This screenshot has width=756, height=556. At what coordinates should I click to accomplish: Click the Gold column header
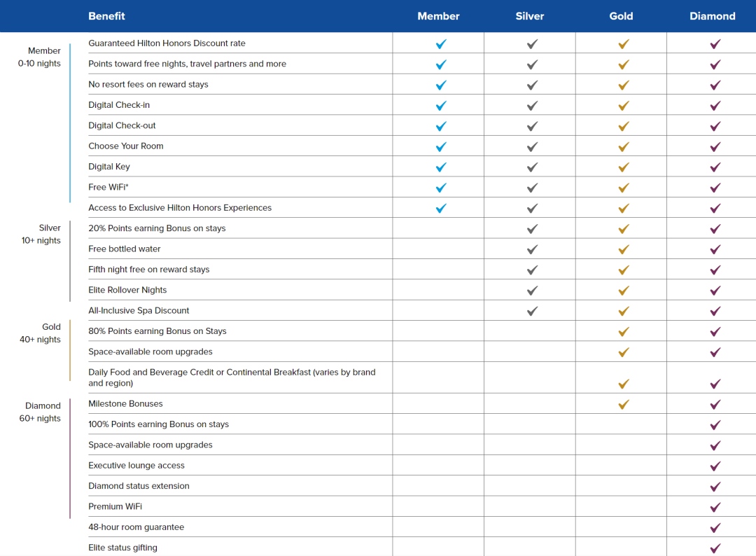point(621,16)
